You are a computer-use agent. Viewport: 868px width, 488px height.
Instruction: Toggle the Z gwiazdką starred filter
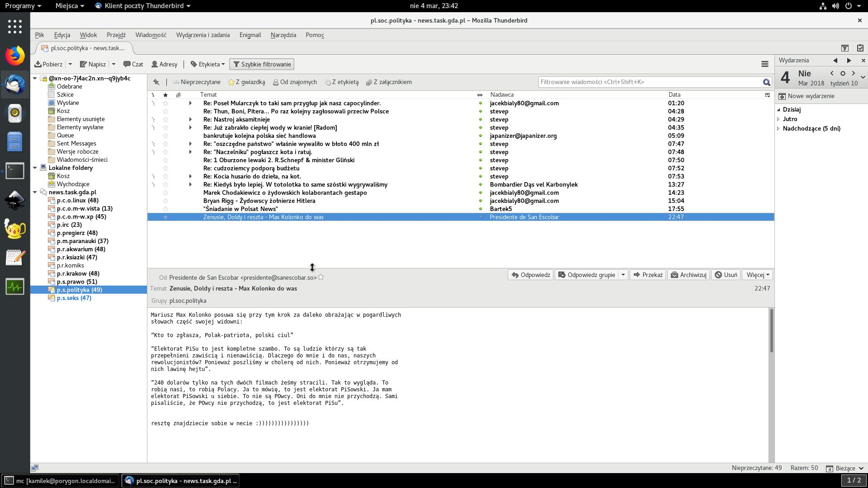pyautogui.click(x=246, y=82)
